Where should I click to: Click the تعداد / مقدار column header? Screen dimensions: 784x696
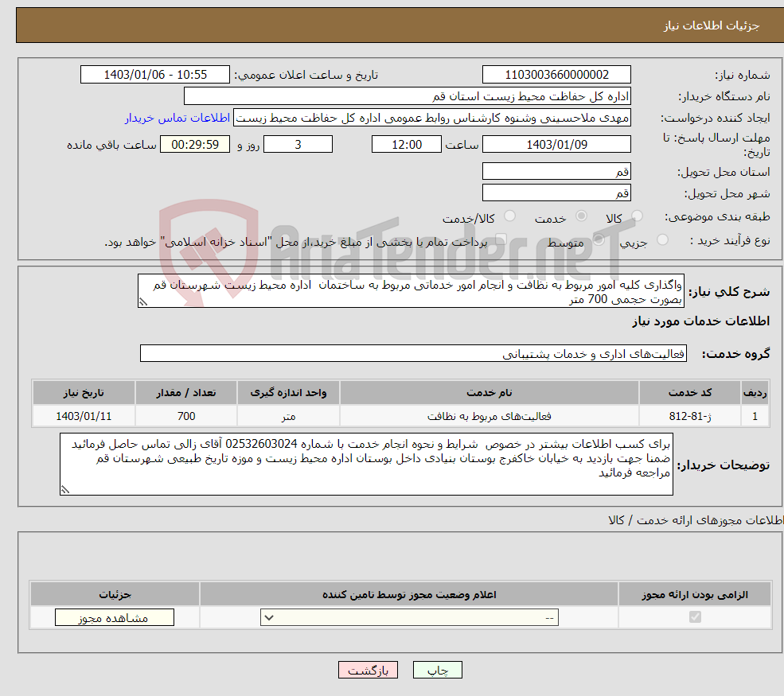click(186, 393)
